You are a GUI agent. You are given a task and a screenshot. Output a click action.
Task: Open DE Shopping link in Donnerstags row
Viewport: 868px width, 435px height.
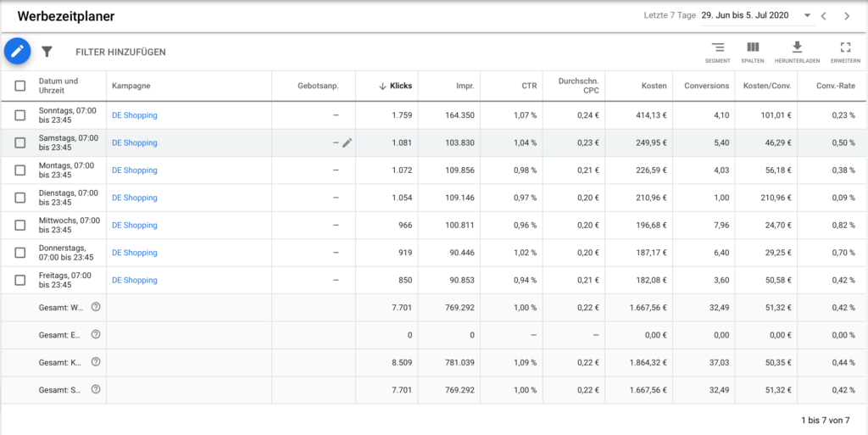(x=135, y=253)
